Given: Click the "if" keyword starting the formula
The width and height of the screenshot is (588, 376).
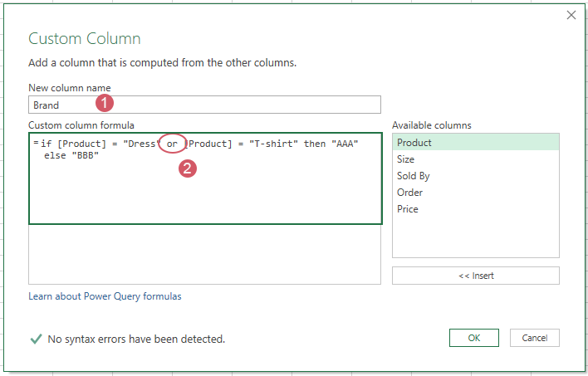Looking at the screenshot, I should [46, 144].
